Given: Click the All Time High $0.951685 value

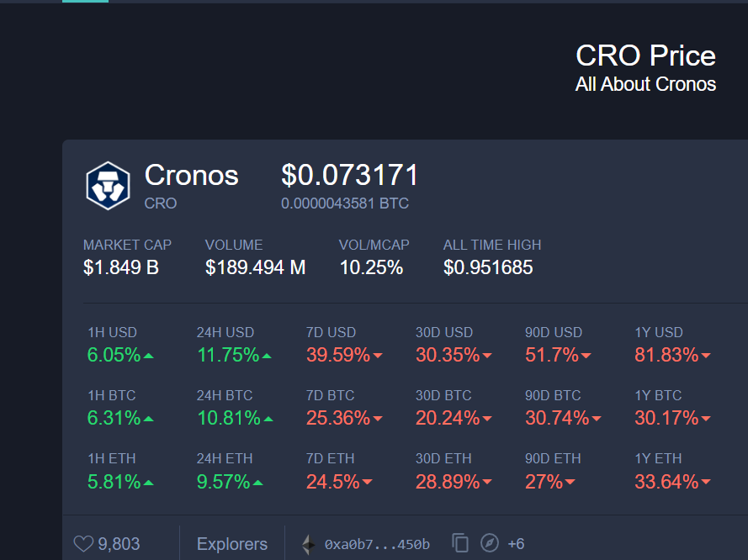Looking at the screenshot, I should point(488,267).
